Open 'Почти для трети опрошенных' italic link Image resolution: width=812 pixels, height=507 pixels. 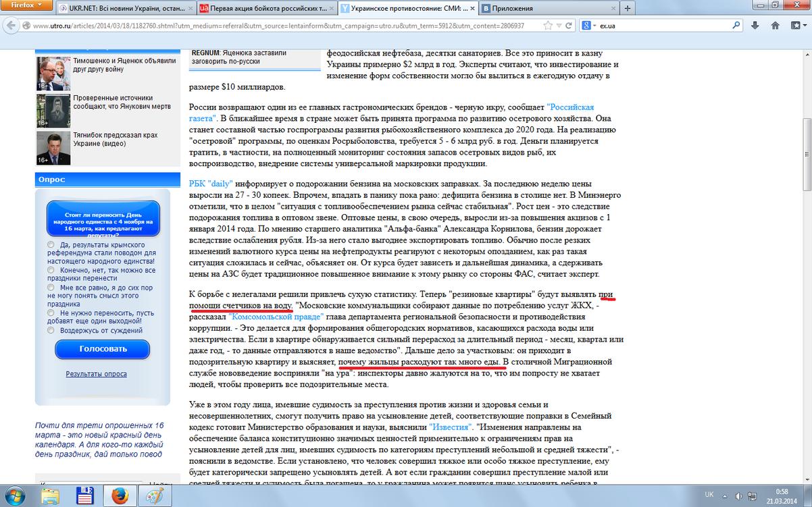click(x=99, y=440)
